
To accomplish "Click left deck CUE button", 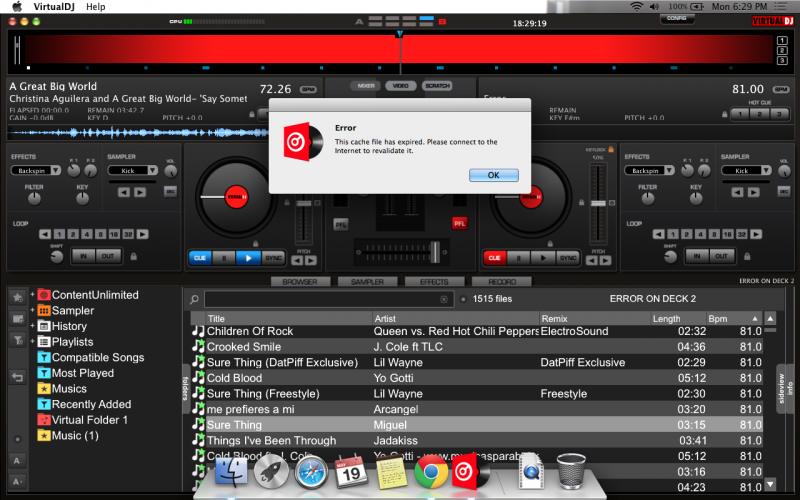I will (200, 258).
